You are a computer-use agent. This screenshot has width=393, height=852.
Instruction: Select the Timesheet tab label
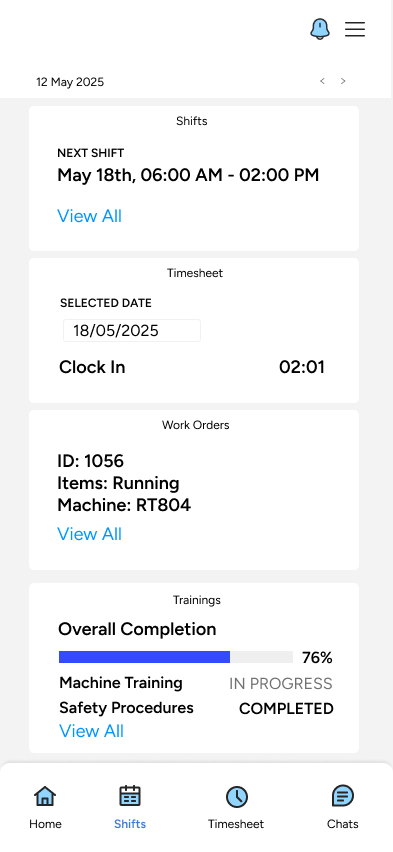236,824
